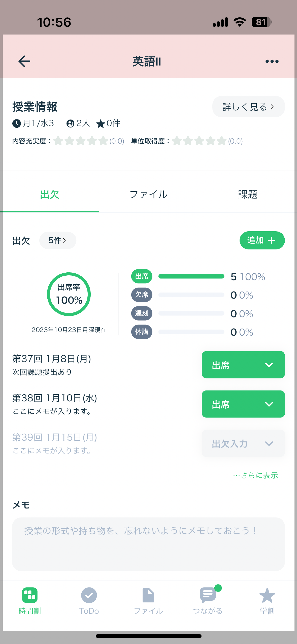
Task: Click the 追加 + button
Action: (262, 240)
